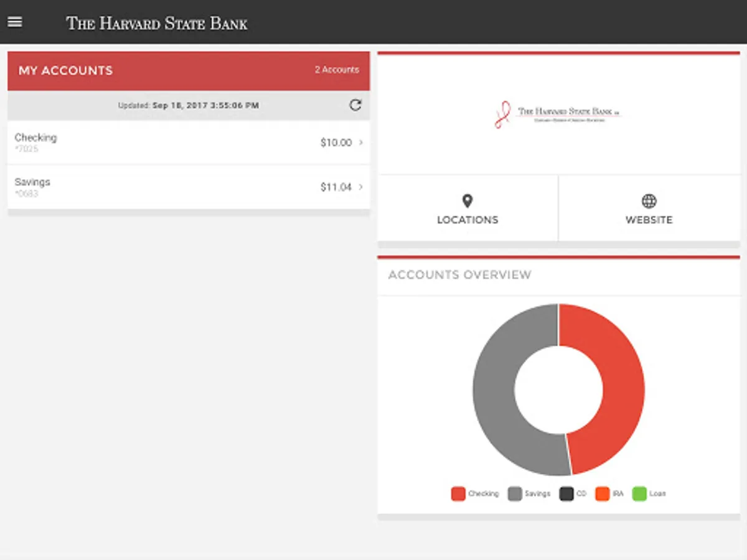The width and height of the screenshot is (747, 560).
Task: Click the Checking red legend swatch
Action: click(x=458, y=494)
